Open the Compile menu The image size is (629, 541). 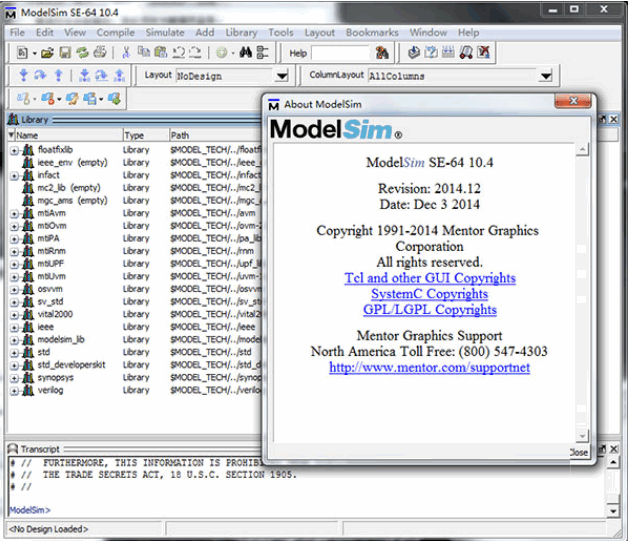click(116, 32)
